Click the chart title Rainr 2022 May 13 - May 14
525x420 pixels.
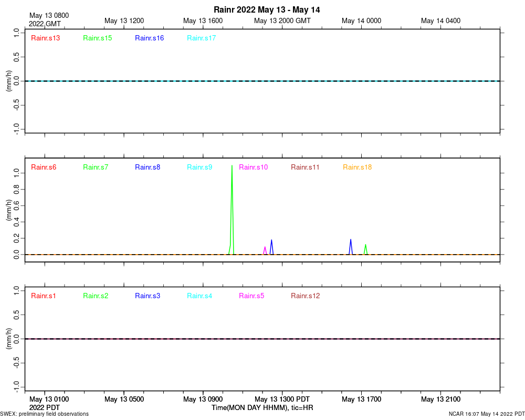point(267,10)
